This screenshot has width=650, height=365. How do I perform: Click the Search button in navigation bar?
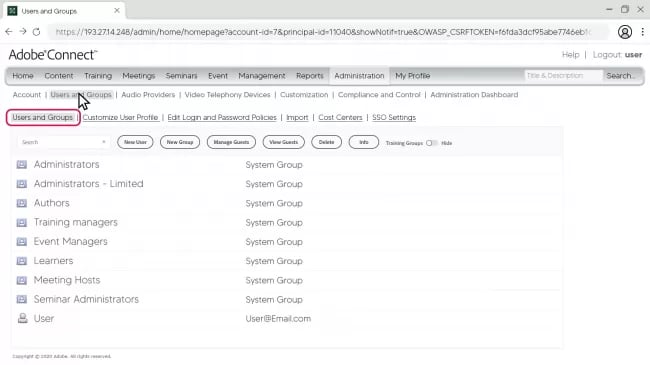tap(621, 76)
